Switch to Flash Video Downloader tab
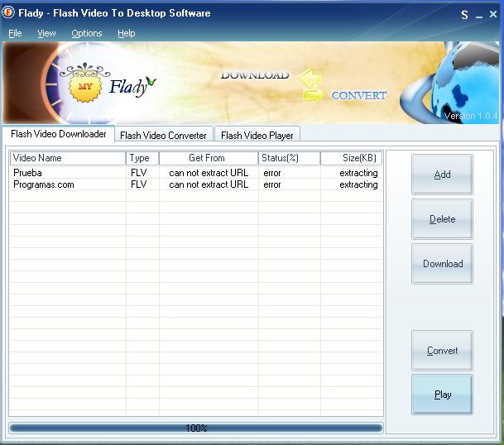Viewport: 504px width, 445px height. coord(59,134)
